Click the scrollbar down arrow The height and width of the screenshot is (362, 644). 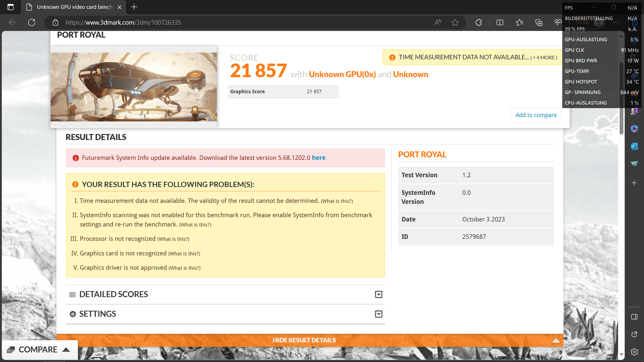click(x=621, y=354)
